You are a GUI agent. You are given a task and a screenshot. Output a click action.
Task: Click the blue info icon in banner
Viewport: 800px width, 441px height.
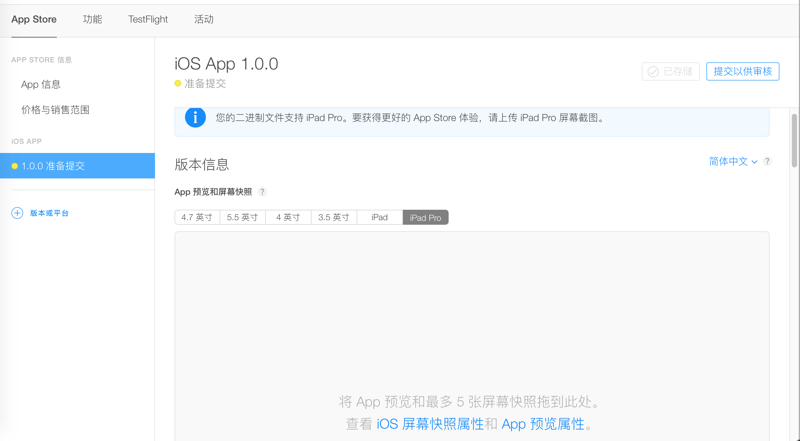coord(195,117)
